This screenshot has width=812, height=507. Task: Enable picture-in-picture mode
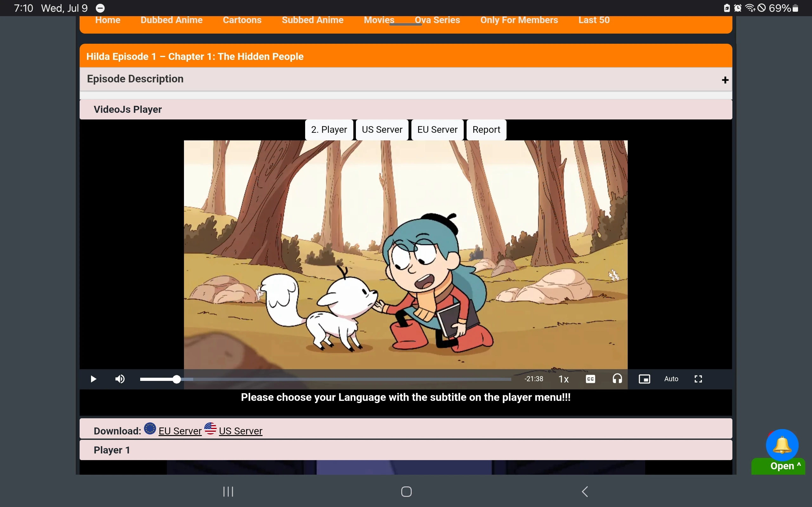(644, 379)
